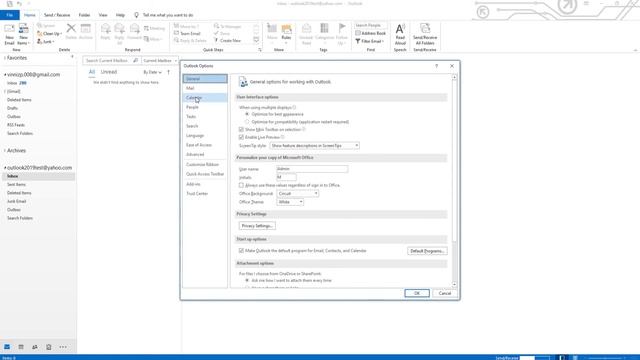Open the File tab
This screenshot has height=360, width=640.
pos(9,15)
